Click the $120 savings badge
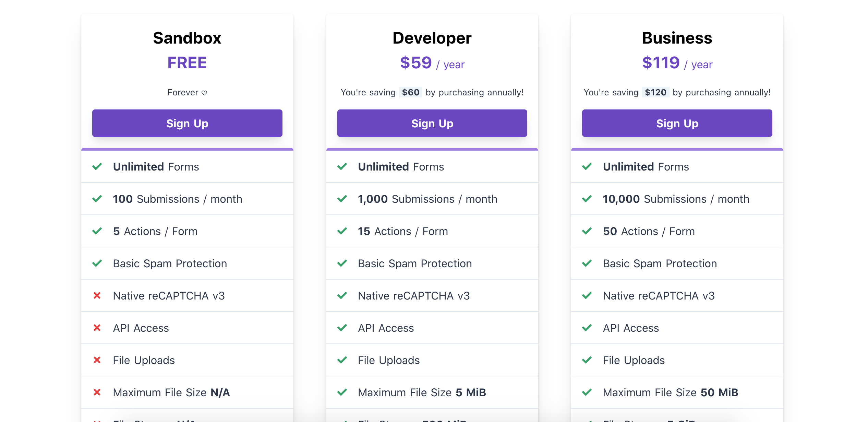The image size is (868, 422). pyautogui.click(x=655, y=92)
